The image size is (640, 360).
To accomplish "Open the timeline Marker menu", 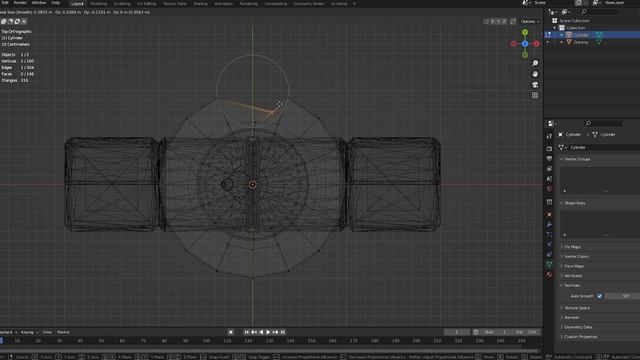I will tap(63, 332).
